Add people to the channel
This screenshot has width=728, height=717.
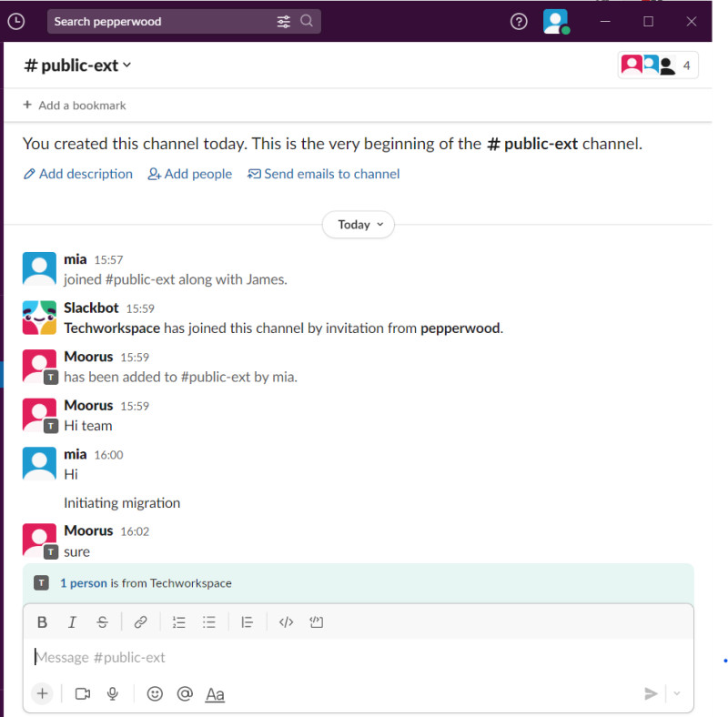tap(189, 174)
